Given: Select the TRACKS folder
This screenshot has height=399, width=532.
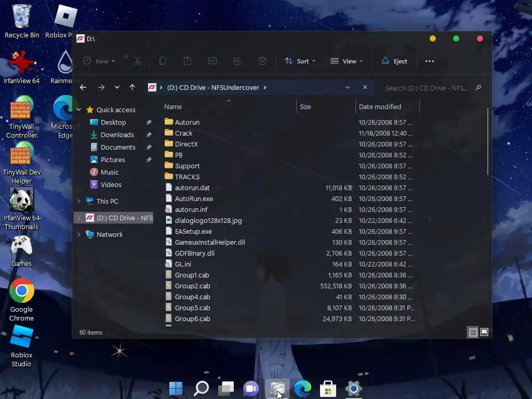Looking at the screenshot, I should tap(187, 177).
